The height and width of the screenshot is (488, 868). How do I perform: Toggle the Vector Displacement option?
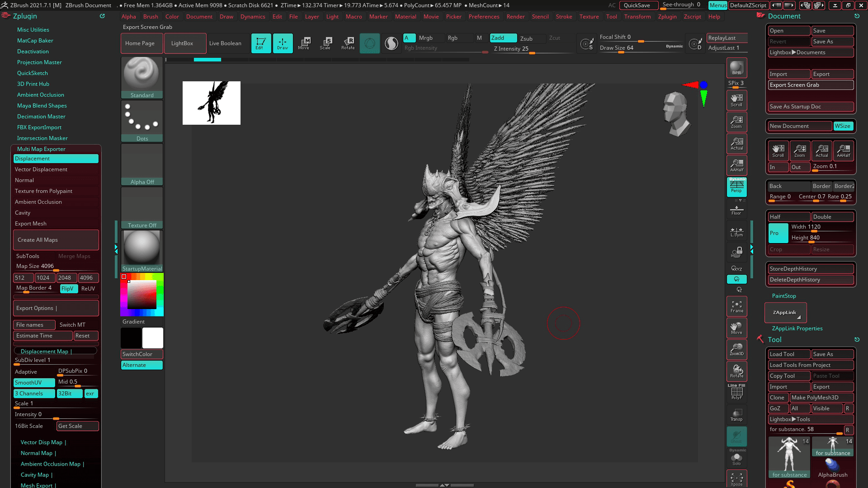(x=56, y=169)
